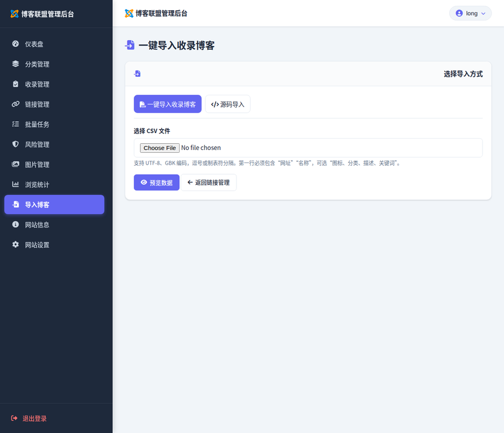Click the 博客联盟管理后台 header title
The image size is (504, 433).
[161, 14]
